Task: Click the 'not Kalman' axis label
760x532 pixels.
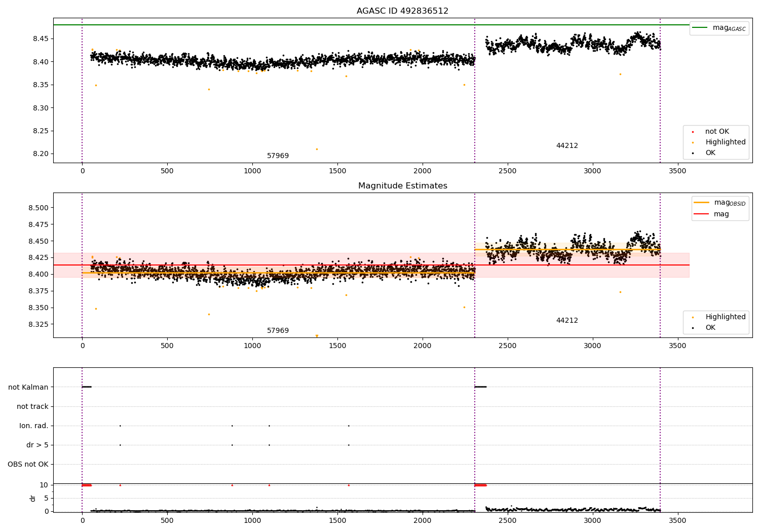Action: click(x=28, y=388)
